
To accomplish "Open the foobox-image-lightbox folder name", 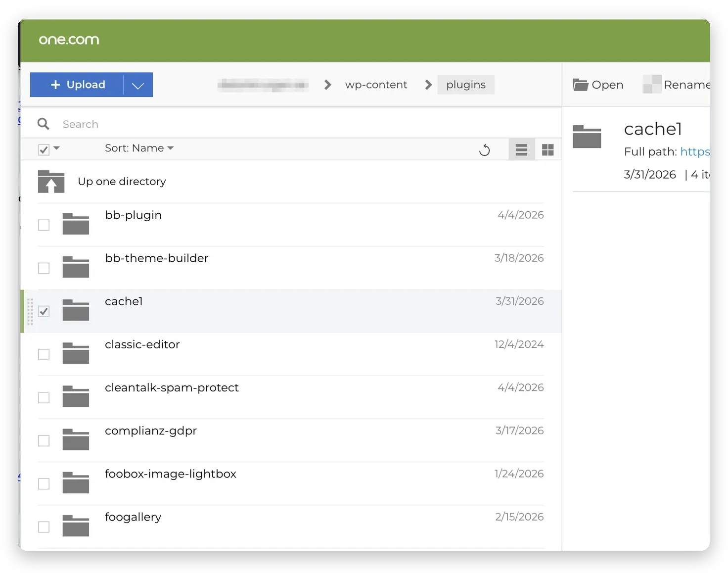I will click(x=171, y=474).
